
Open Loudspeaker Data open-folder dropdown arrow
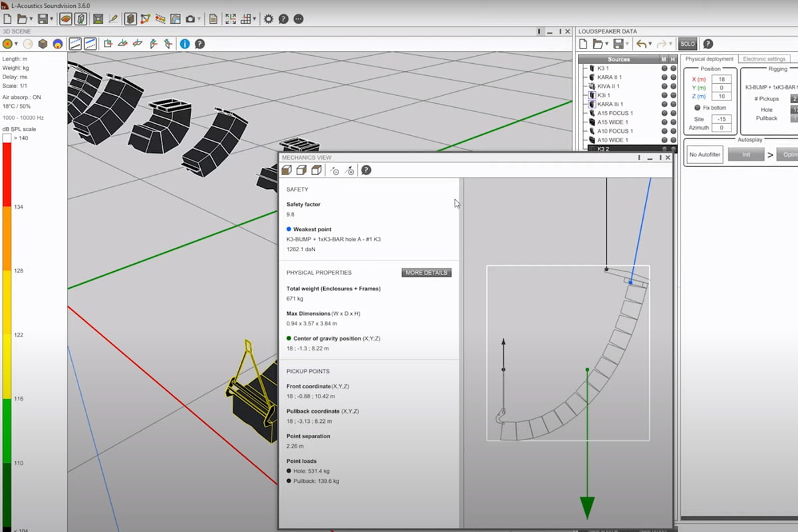point(606,45)
